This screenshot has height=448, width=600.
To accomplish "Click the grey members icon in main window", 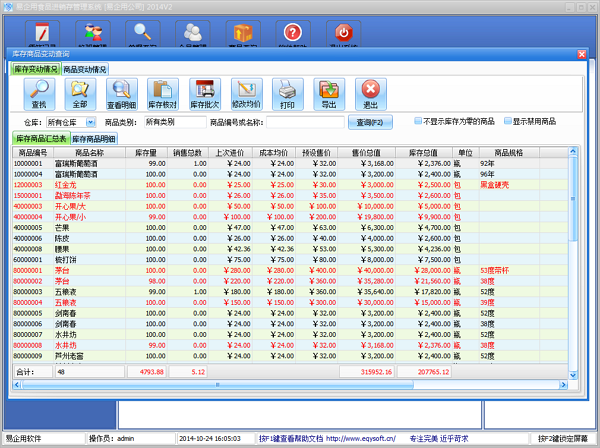I will coord(193,34).
